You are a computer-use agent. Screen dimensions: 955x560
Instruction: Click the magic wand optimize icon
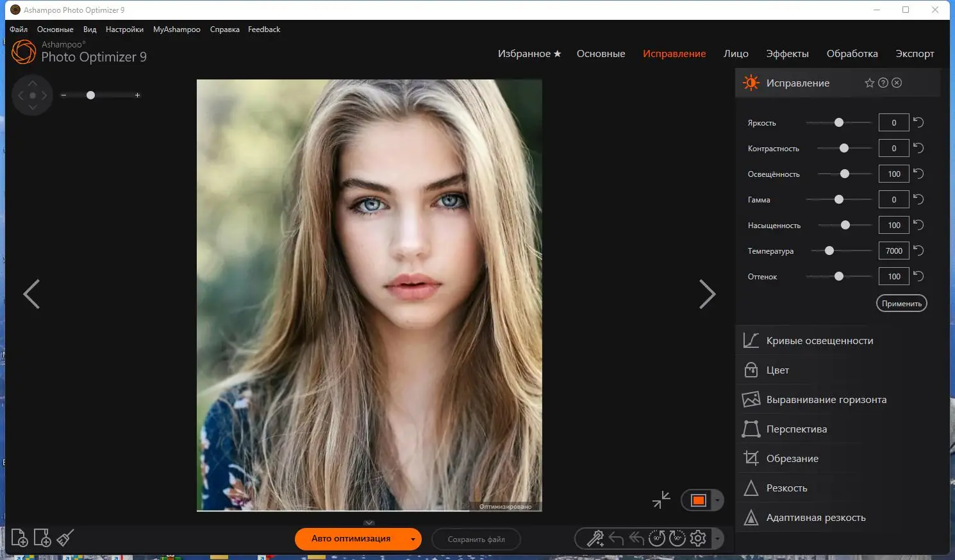click(595, 539)
